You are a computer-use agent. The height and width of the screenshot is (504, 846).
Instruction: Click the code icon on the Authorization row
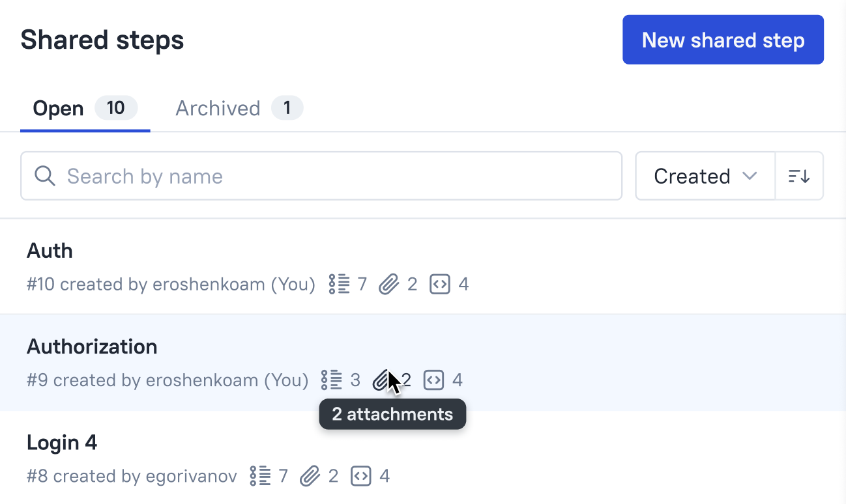coord(434,380)
